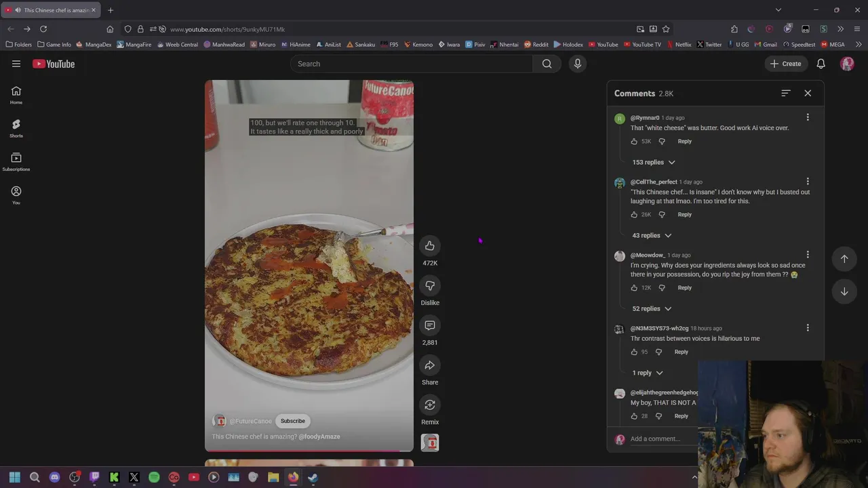The image size is (868, 488).
Task: Open the Windows Start menu
Action: click(x=15, y=477)
